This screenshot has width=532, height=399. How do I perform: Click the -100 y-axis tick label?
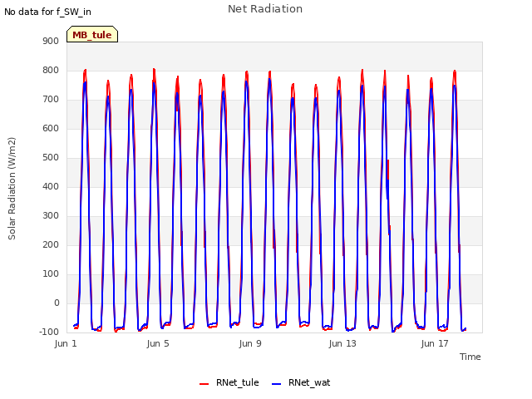click(49, 332)
